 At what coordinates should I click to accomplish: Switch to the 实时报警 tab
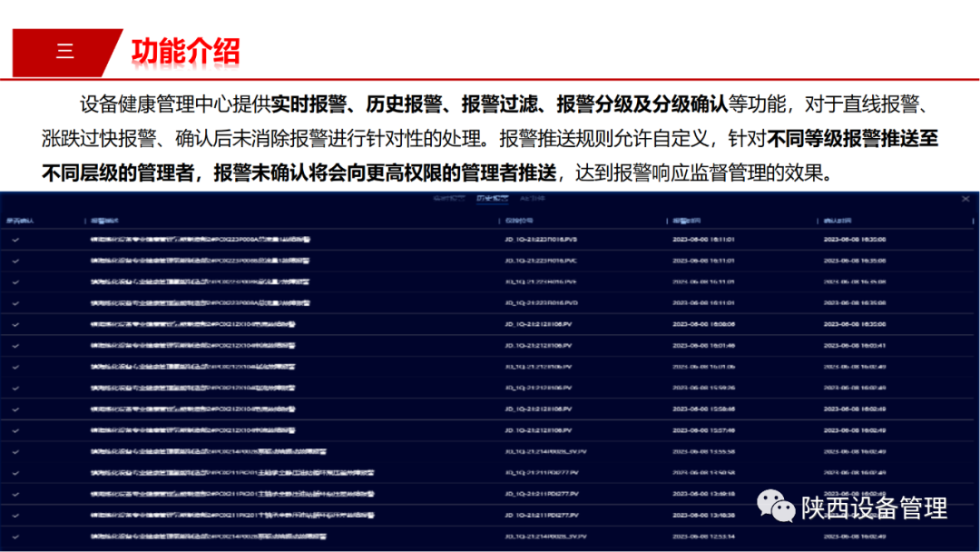[x=449, y=198]
